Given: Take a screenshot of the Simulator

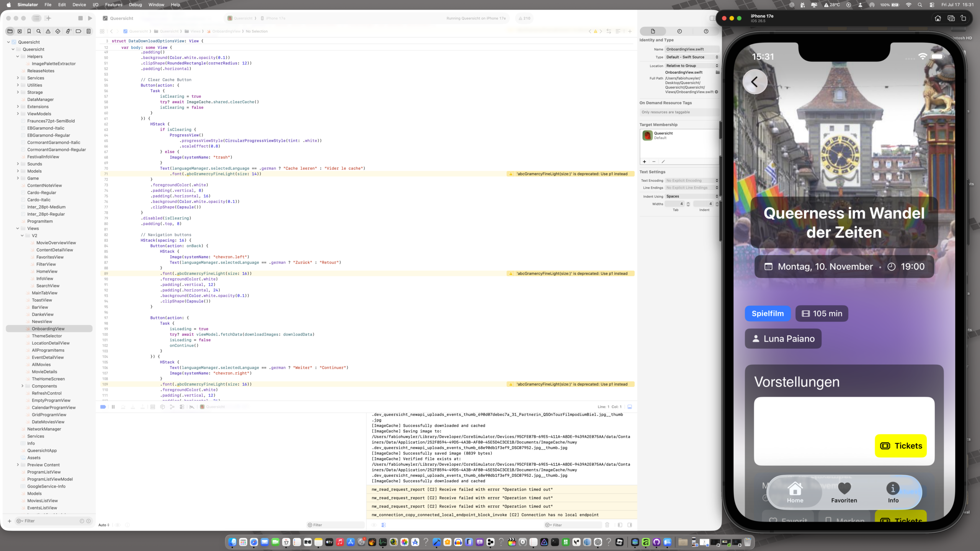Looking at the screenshot, I should coord(951,18).
